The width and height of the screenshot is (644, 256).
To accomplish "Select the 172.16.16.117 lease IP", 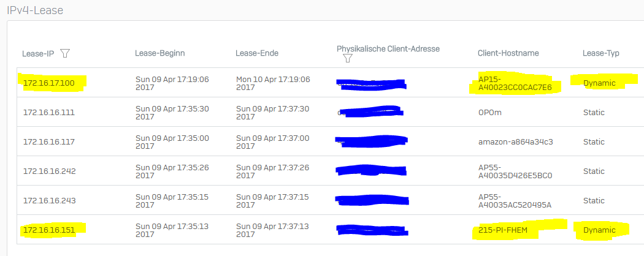I will (x=49, y=142).
